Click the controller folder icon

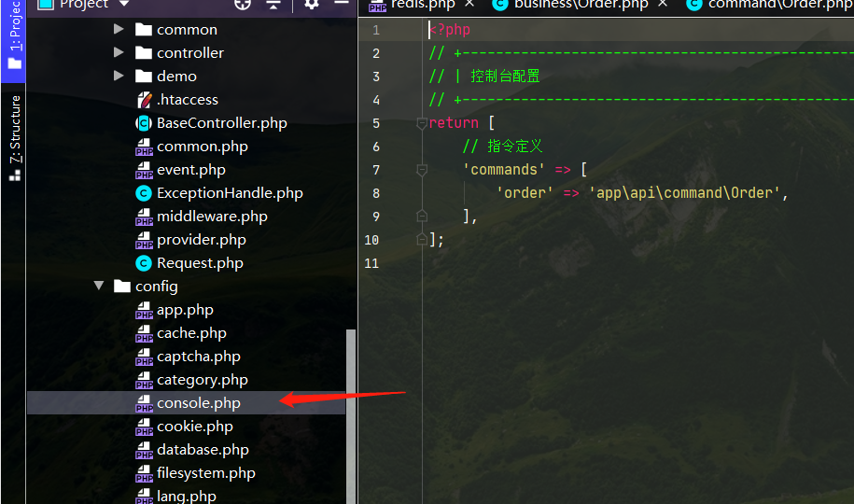143,53
